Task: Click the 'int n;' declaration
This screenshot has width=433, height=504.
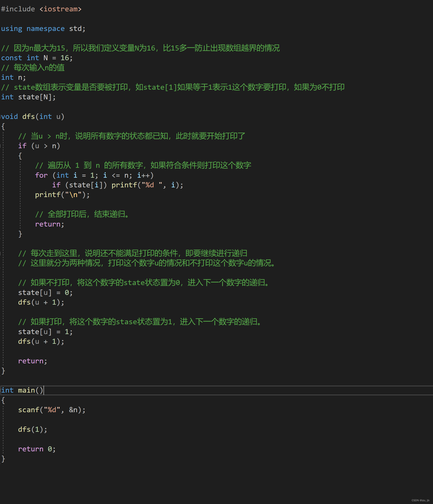Action: coord(13,78)
